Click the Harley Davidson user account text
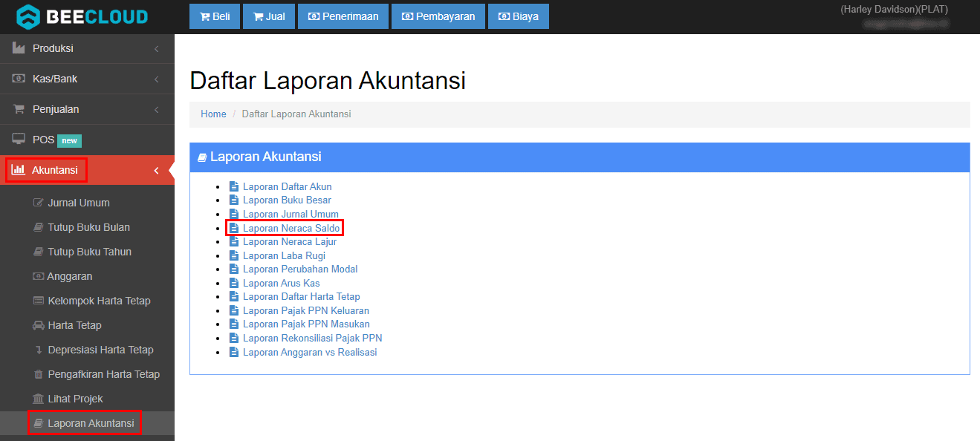Screen dimensions: 980x441 pos(894,10)
